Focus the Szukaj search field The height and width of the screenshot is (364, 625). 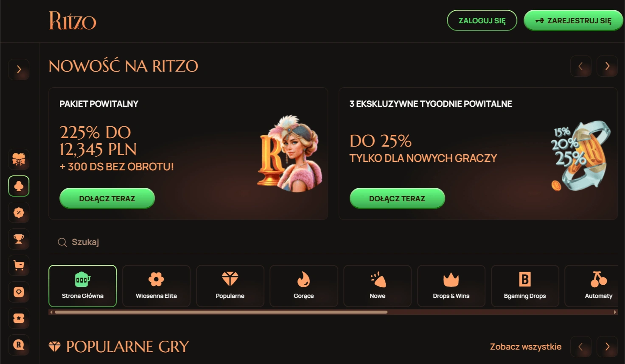pos(333,242)
